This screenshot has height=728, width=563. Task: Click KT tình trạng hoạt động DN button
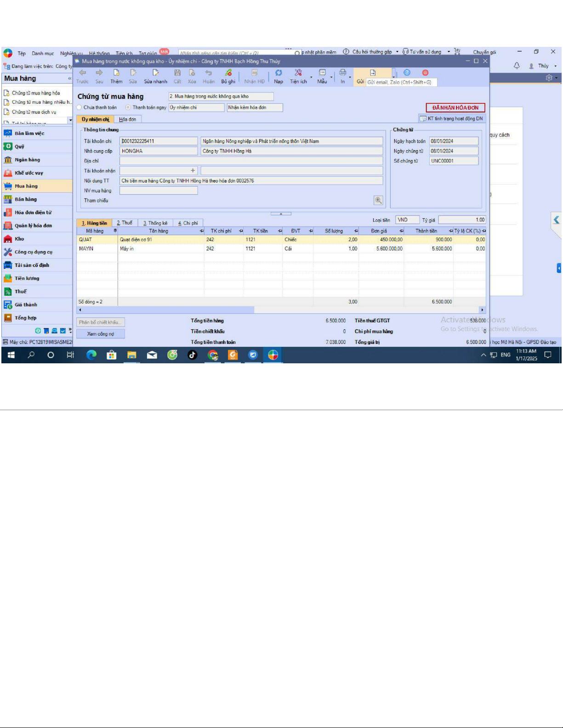[452, 119]
